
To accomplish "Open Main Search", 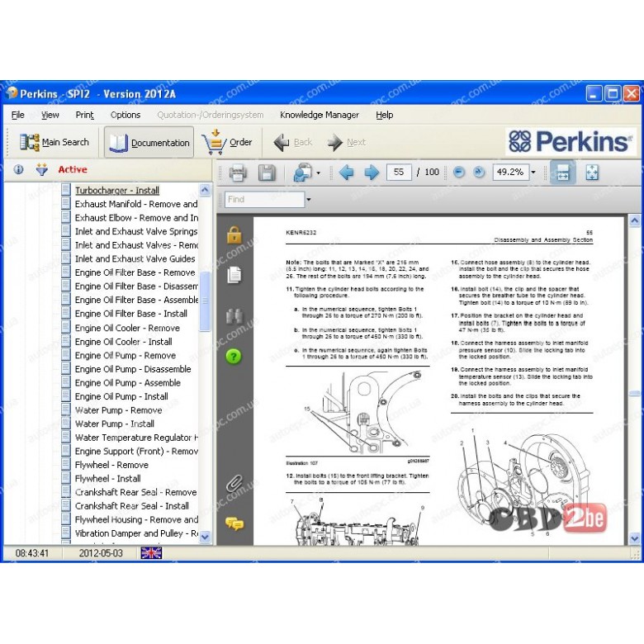I will pyautogui.click(x=54, y=142).
